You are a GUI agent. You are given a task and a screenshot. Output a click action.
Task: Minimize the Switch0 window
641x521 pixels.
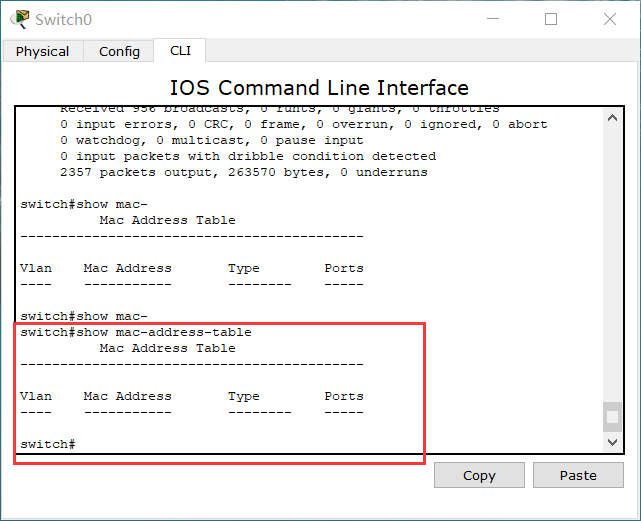(493, 19)
